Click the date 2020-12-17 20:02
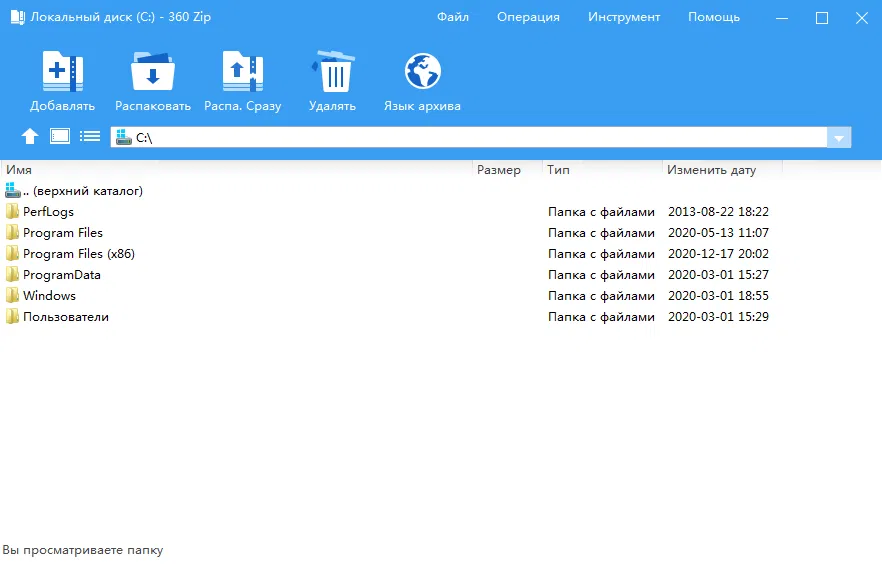The width and height of the screenshot is (882, 564). click(718, 254)
